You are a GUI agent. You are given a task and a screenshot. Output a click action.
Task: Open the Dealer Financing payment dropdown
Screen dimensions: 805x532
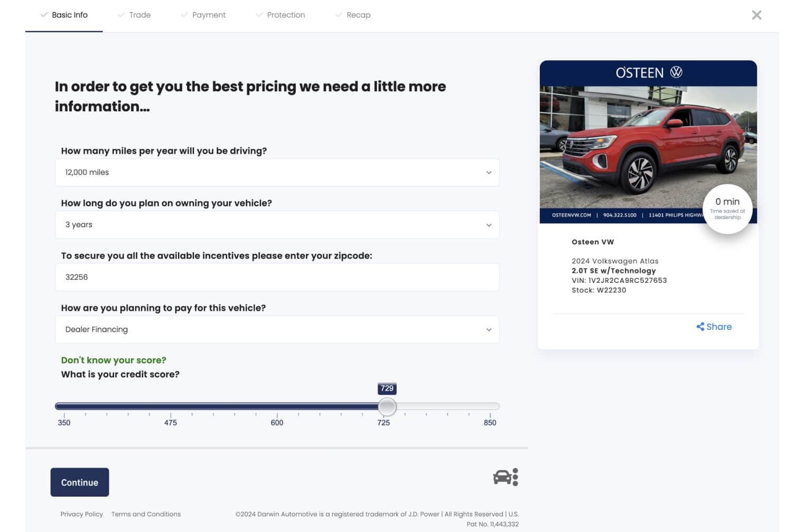(277, 329)
